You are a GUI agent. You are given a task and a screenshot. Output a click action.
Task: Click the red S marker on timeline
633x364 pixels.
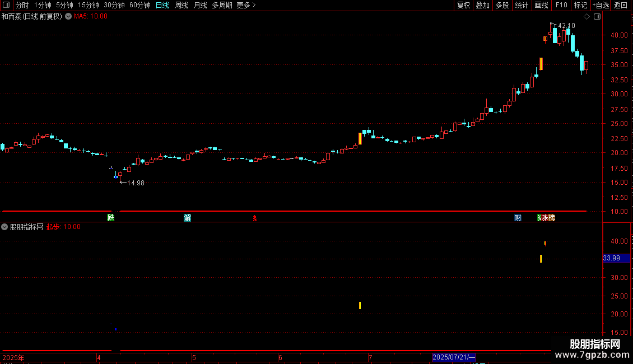point(255,218)
